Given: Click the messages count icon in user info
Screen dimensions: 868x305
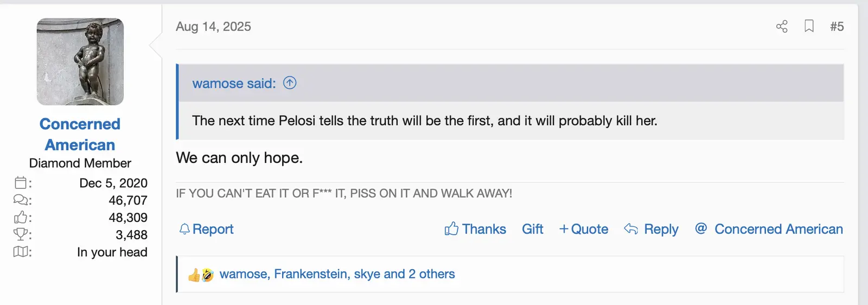Looking at the screenshot, I should tap(21, 200).
